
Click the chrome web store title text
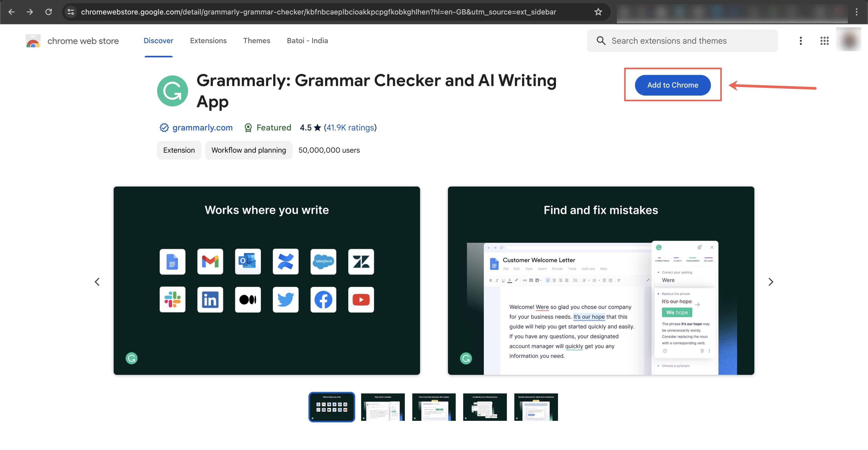83,41
